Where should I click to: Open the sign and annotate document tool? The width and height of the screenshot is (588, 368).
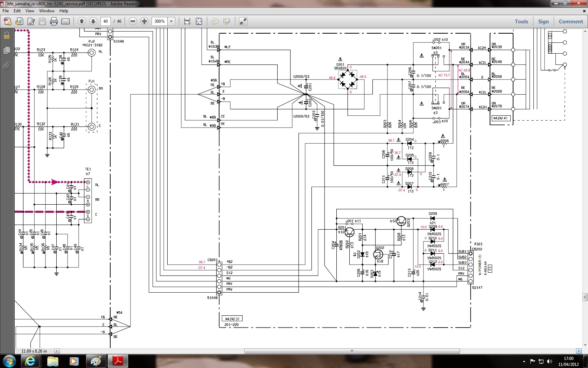coord(31,21)
